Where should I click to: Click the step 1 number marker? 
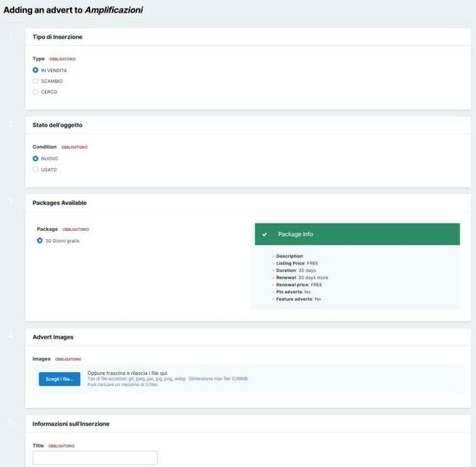(11, 37)
